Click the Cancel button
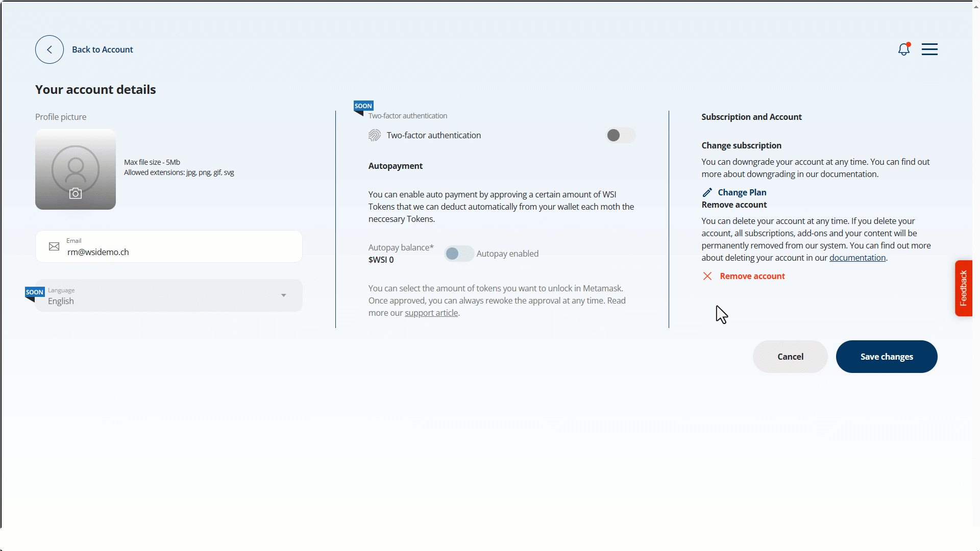The image size is (980, 551). 790,357
